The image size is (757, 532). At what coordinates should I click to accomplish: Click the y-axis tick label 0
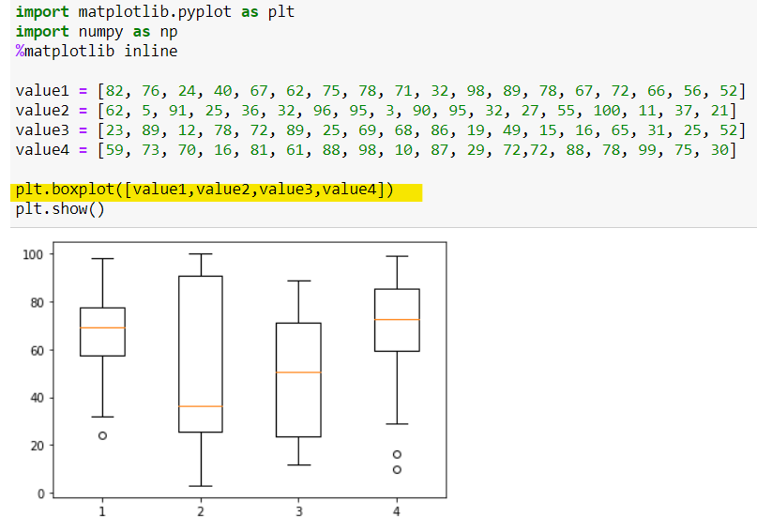coord(40,494)
